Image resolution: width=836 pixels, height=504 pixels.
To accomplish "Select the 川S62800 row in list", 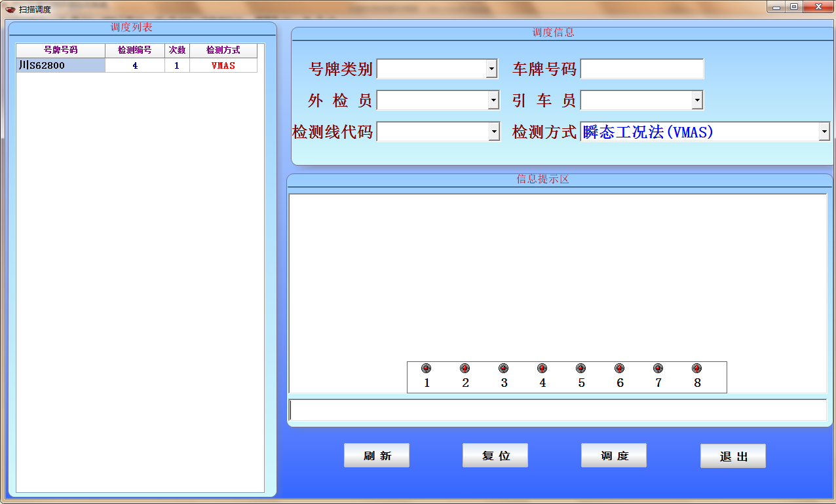I will tap(60, 65).
